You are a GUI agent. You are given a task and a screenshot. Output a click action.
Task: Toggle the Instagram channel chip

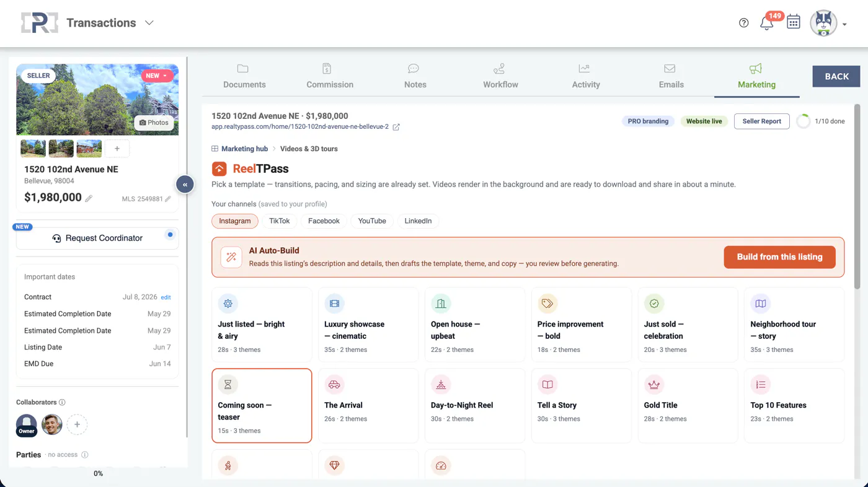pos(235,221)
